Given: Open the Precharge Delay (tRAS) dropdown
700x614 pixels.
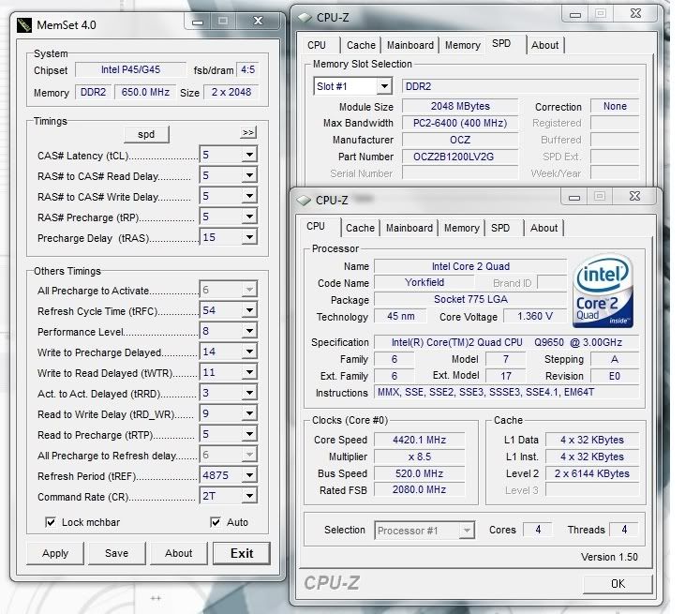Looking at the screenshot, I should 249,237.
